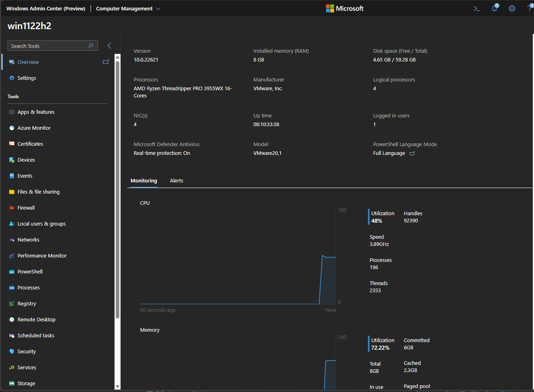Click Windows Admin Center (Preview) title link
534x392 pixels.
[x=45, y=8]
